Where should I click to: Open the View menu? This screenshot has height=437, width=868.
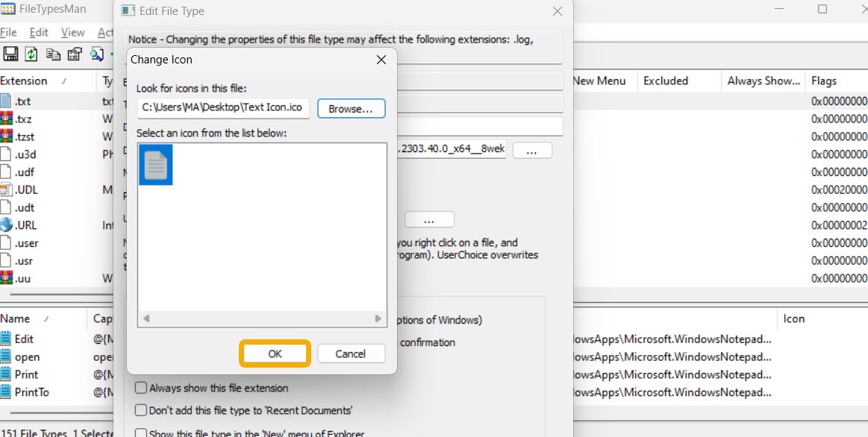point(72,32)
